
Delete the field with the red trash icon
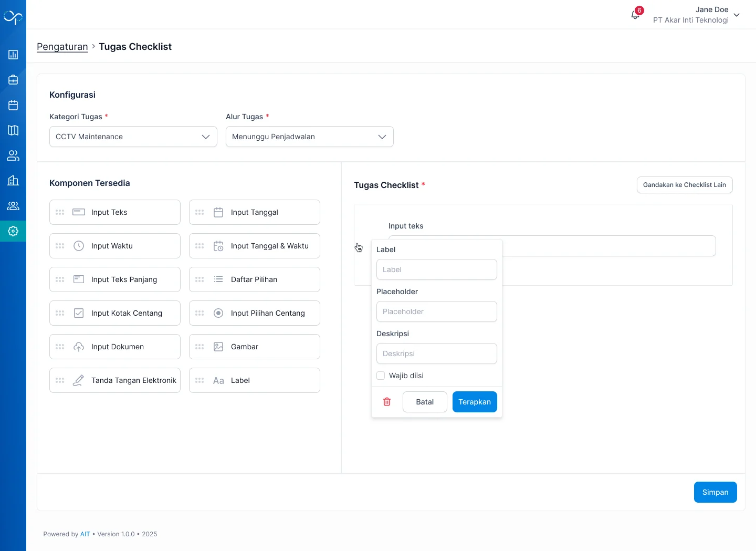[387, 402]
